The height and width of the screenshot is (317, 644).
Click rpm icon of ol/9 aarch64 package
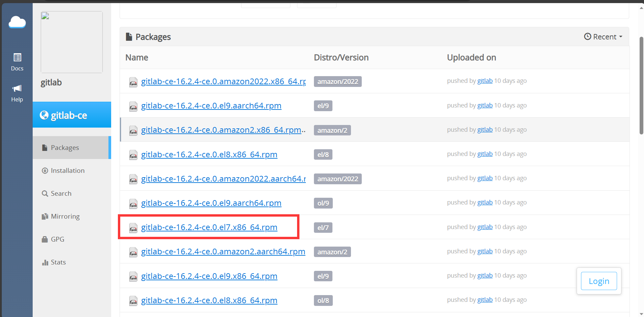click(133, 204)
